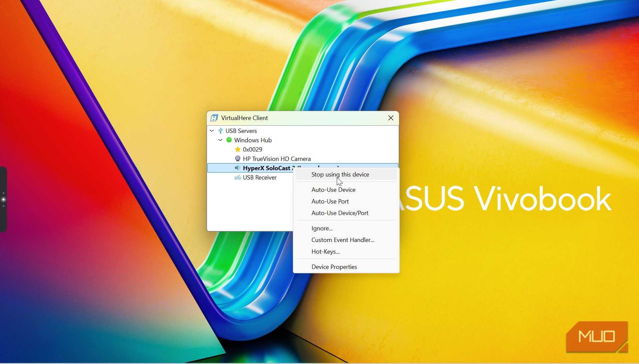Open Custom Event Handler... entry
639x364 pixels.
pos(346,240)
